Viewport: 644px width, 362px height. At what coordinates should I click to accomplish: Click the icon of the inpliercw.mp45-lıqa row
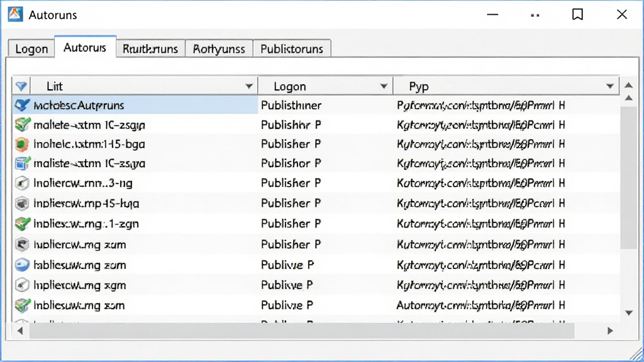(x=22, y=203)
